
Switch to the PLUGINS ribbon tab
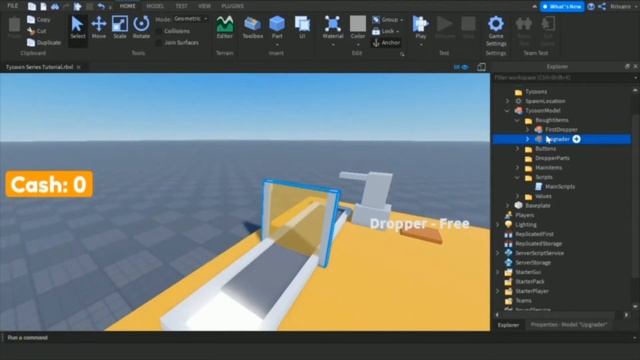[x=232, y=6]
